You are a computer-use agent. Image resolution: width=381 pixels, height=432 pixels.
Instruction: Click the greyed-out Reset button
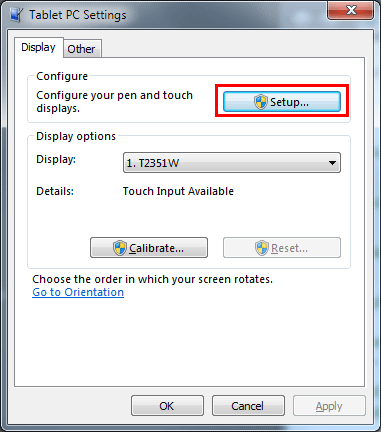point(282,248)
